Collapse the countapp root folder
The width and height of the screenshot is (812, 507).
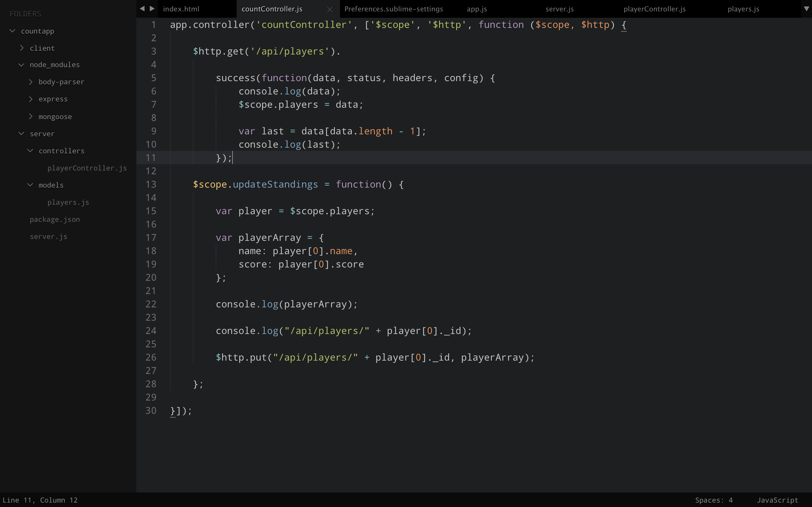click(12, 31)
